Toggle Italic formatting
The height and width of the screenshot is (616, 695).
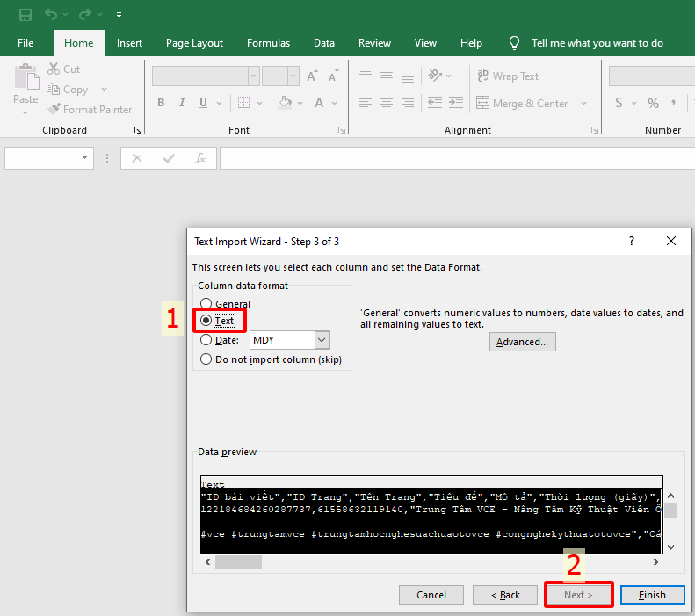coord(182,103)
